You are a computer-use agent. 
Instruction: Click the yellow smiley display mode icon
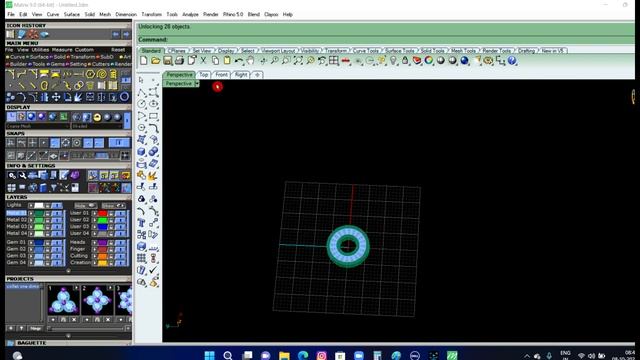click(x=97, y=117)
